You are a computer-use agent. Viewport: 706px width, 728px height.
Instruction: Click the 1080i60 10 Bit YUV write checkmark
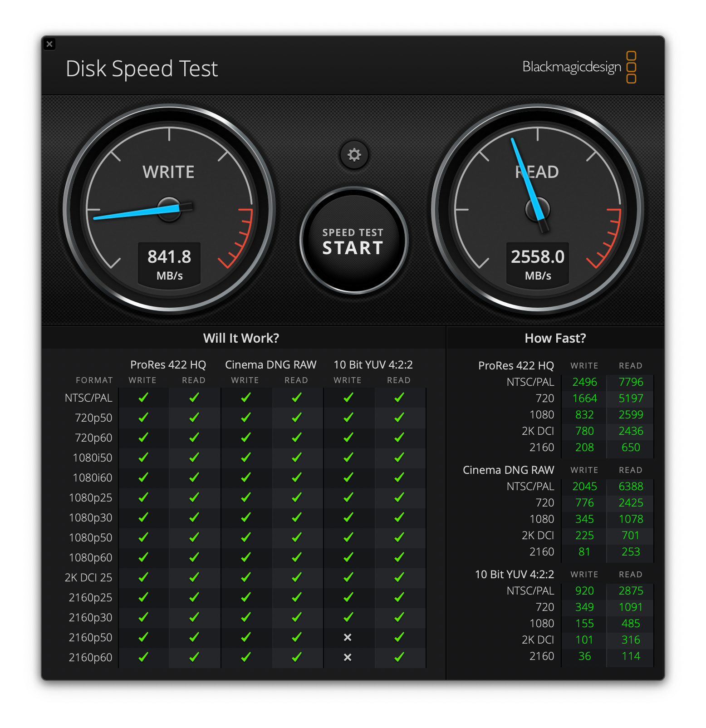pos(348,477)
